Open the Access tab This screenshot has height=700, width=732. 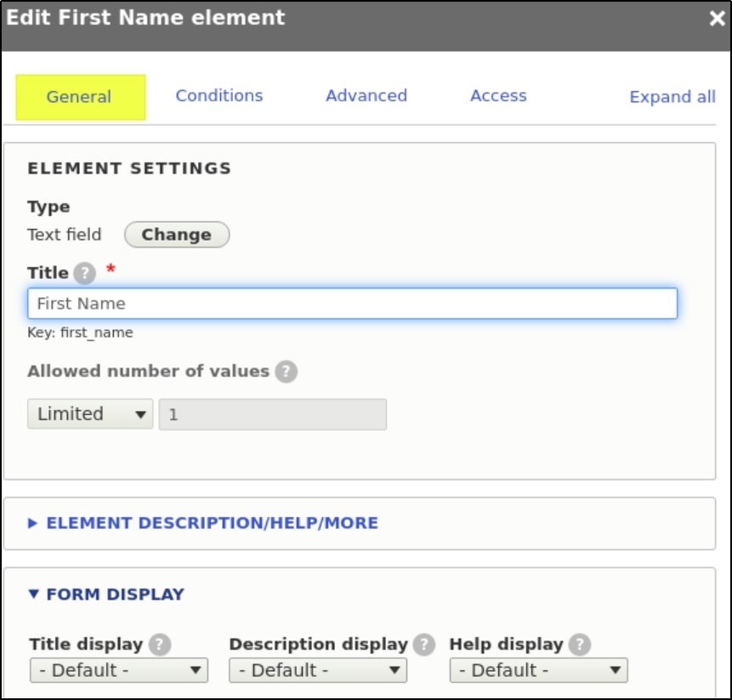tap(498, 96)
